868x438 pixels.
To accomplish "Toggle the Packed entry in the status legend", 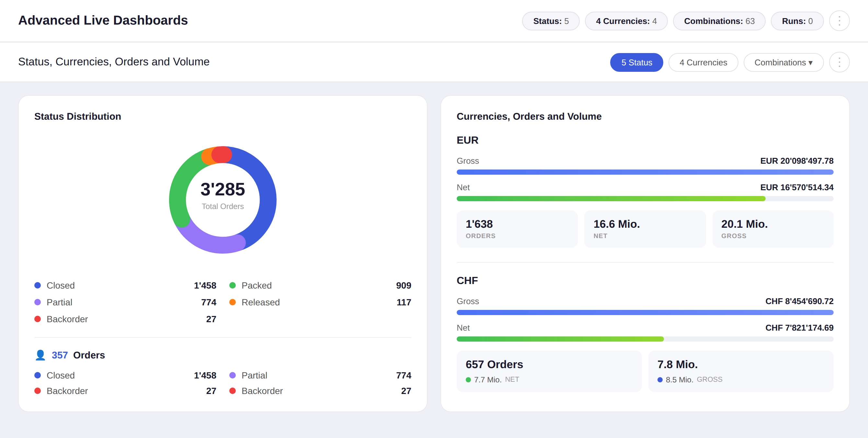I will (256, 285).
